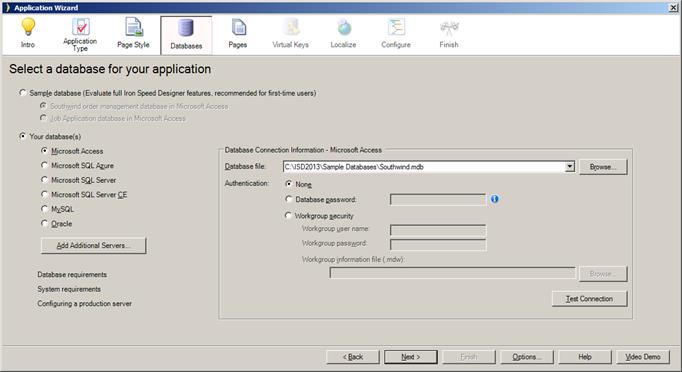Open the Pages step icon

pos(238,27)
